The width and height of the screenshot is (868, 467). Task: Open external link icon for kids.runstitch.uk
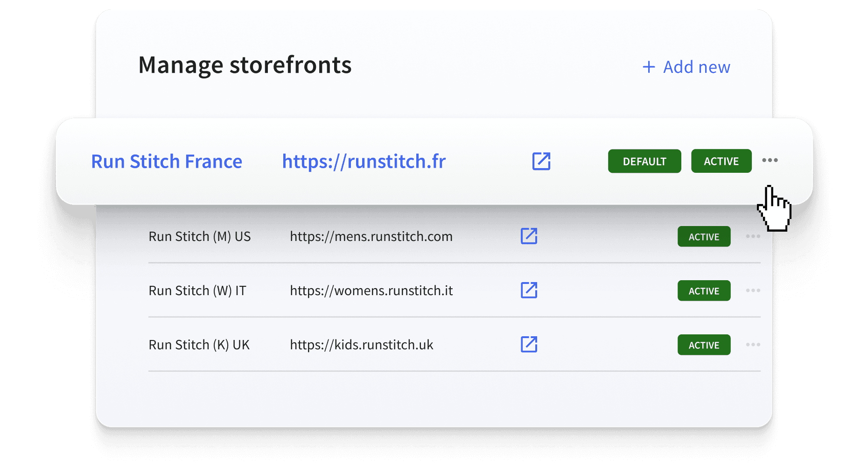pos(529,345)
